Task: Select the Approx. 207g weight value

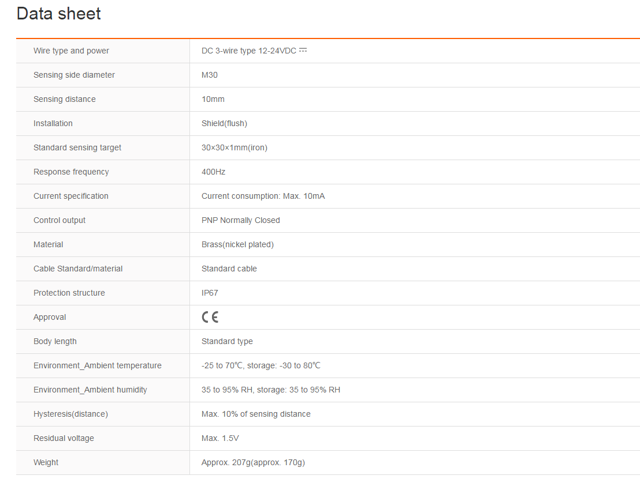Action: point(253,462)
